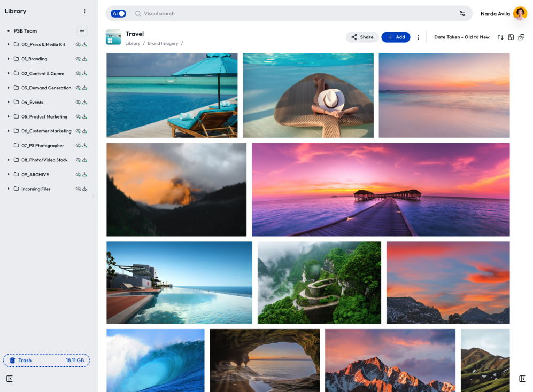Open the search filter settings icon
Viewport: 533px width, 392px height.
point(462,13)
